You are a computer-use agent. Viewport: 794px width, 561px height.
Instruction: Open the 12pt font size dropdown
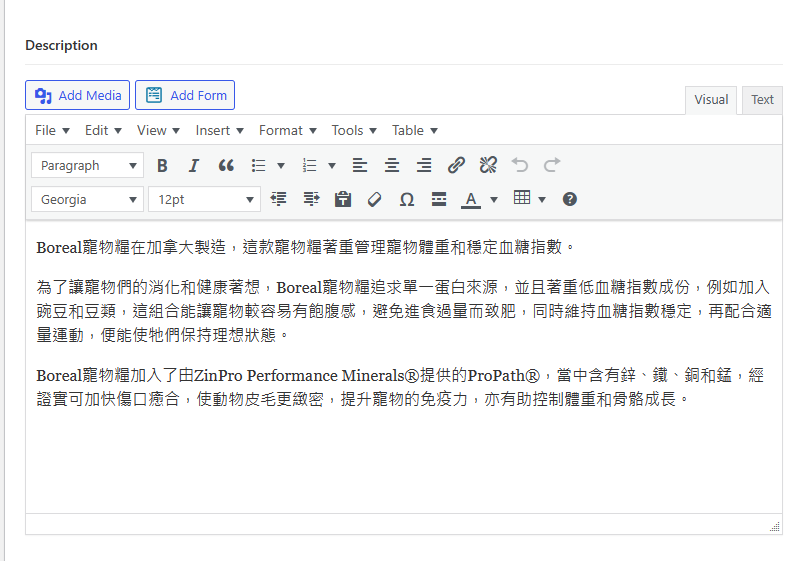coord(205,199)
